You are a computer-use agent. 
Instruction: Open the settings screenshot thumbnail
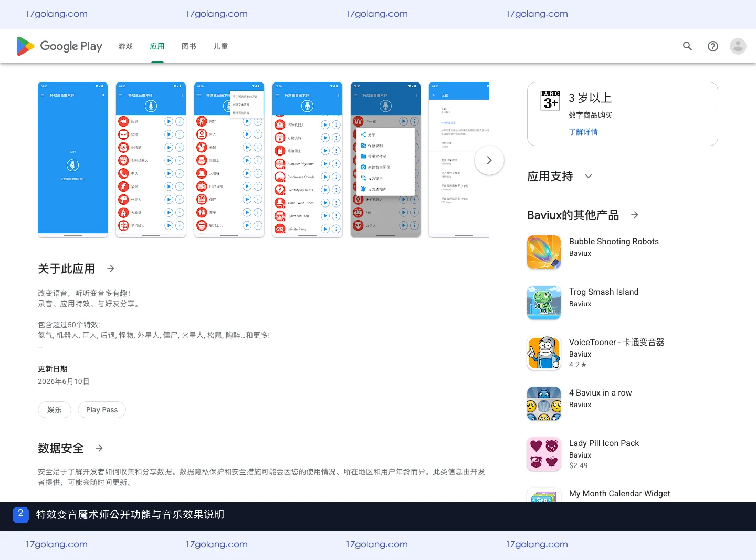459,160
